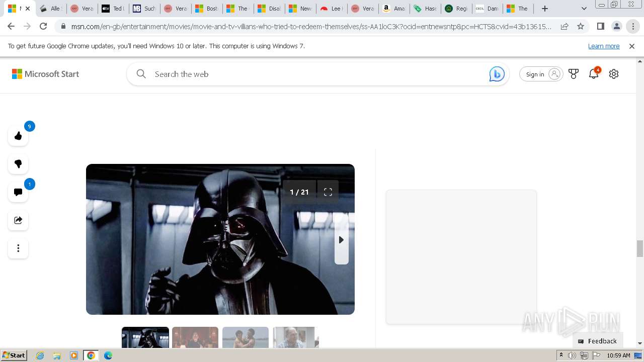This screenshot has height=362, width=644.
Task: Open the Windows Start menu
Action: coord(14,355)
